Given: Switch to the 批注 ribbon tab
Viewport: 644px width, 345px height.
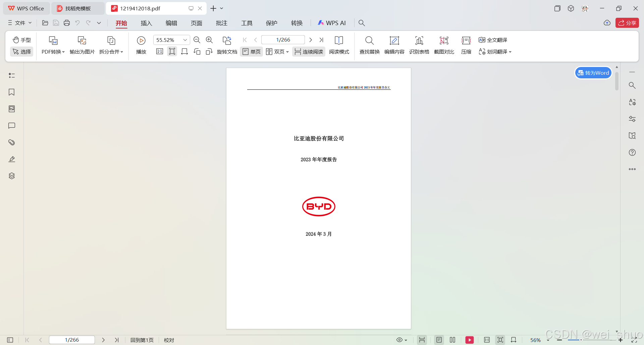Looking at the screenshot, I should (x=221, y=23).
